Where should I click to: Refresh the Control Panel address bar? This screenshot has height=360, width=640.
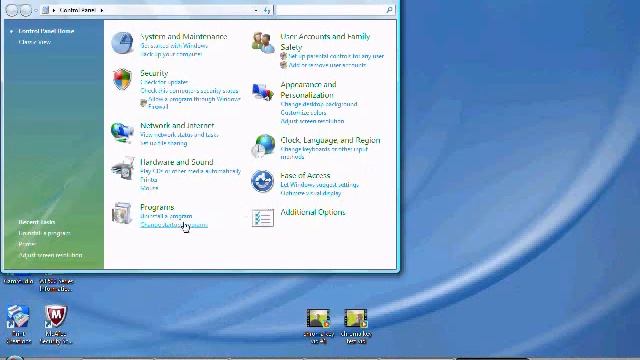point(267,10)
